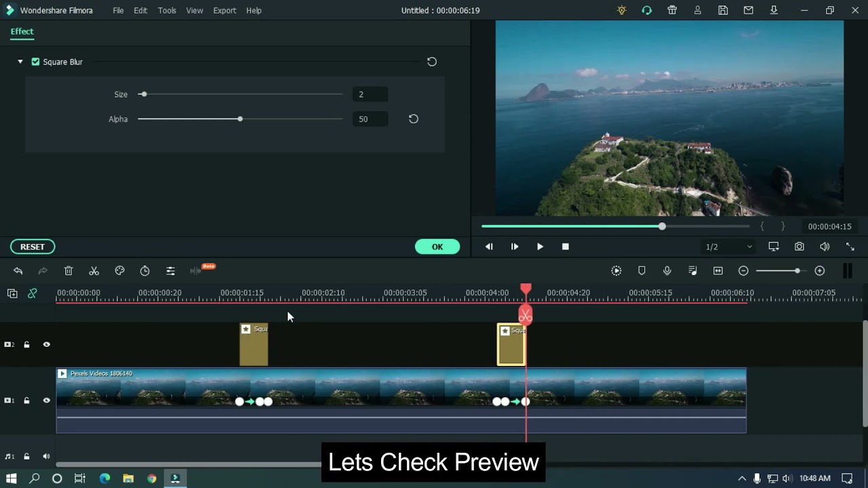Click the redo arrow in timeline toolbar

pos(43,271)
